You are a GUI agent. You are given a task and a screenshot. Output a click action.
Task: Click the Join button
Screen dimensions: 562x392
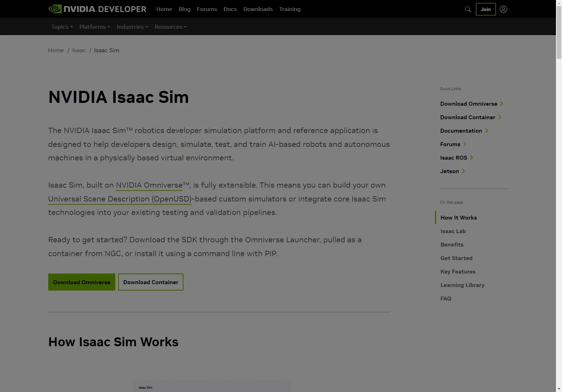486,9
